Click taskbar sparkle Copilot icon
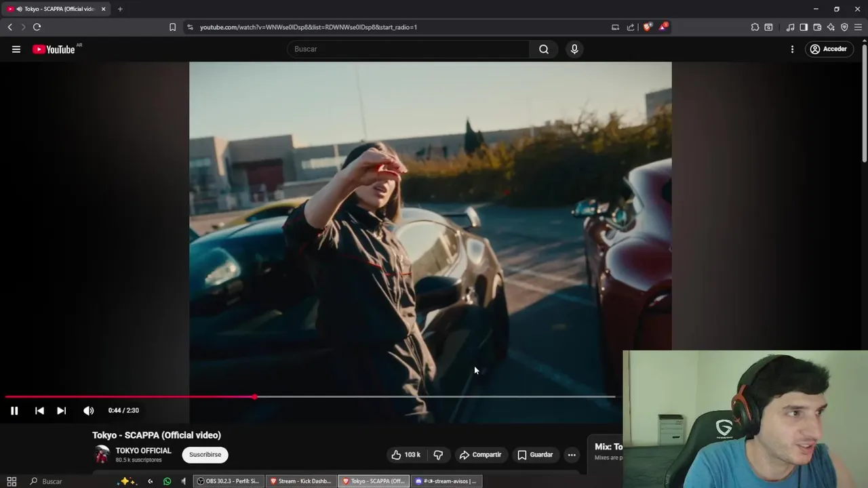The image size is (868, 488). (x=127, y=481)
